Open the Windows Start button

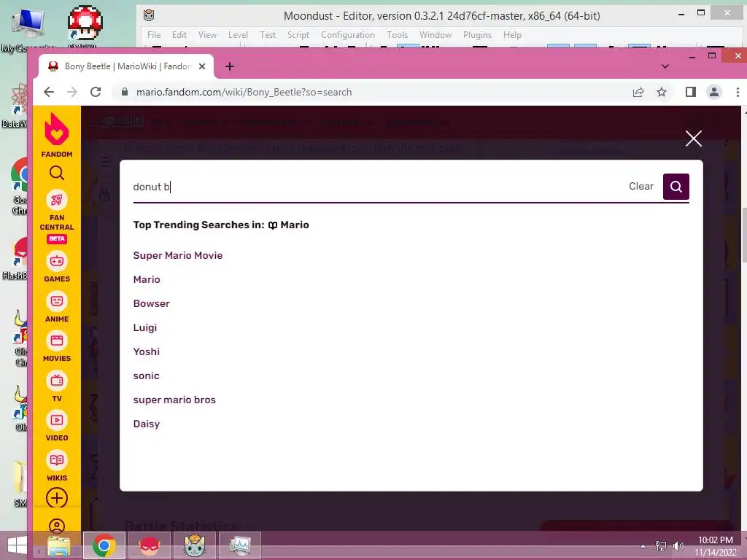tap(18, 545)
